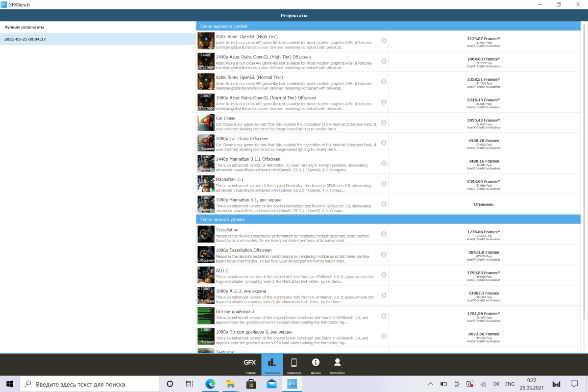Launch Microsoft Edge from the taskbar

pos(211,384)
